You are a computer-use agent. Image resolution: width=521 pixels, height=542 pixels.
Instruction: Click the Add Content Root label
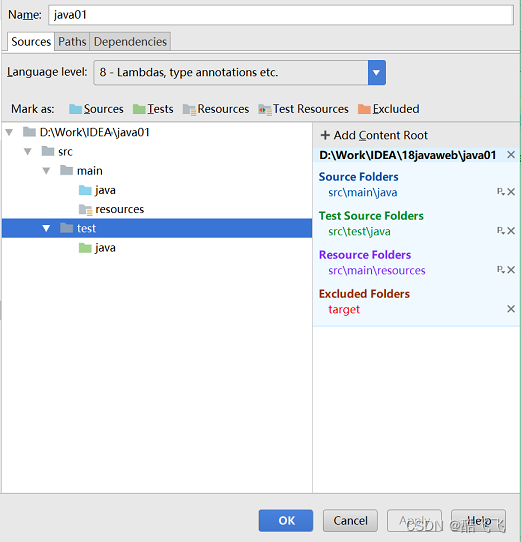tap(381, 135)
